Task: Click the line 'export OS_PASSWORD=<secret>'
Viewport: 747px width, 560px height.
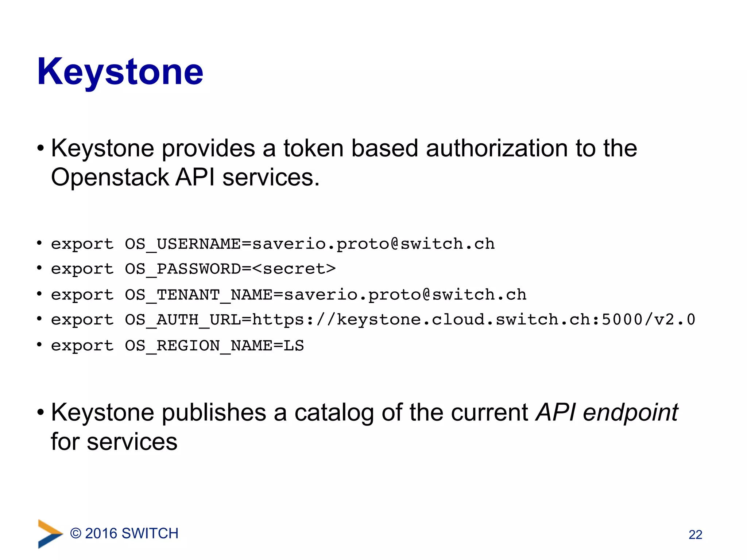Action: (193, 269)
